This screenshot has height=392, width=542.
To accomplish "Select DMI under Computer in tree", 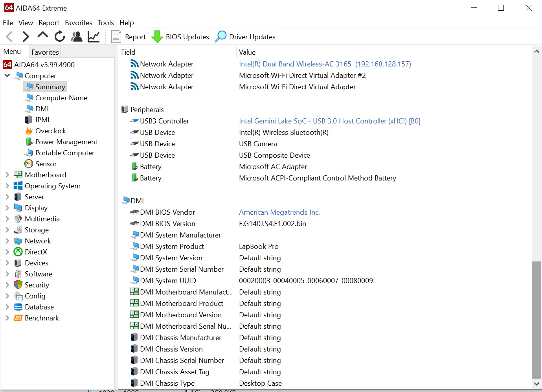I will [42, 109].
